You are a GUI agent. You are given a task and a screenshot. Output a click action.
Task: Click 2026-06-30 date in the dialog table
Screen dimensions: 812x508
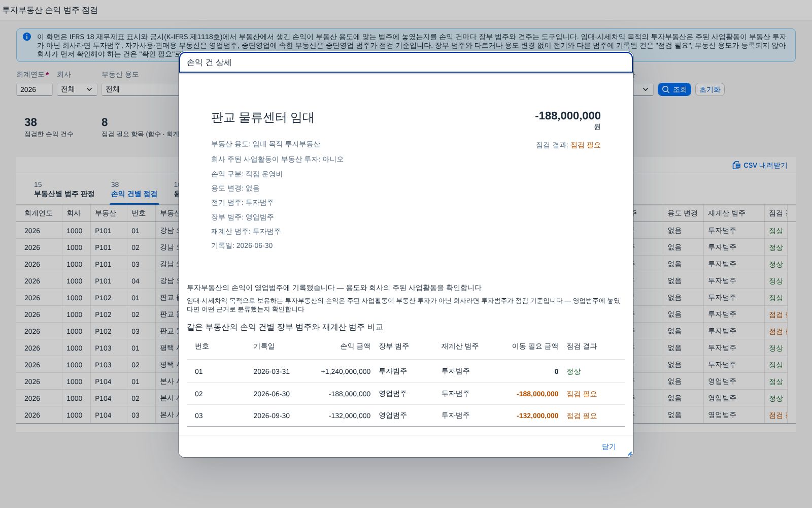click(x=272, y=394)
